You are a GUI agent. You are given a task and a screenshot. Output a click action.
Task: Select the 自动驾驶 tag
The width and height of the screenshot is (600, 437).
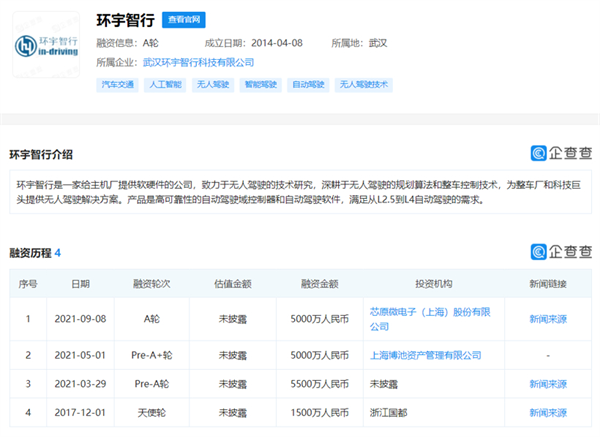308,85
